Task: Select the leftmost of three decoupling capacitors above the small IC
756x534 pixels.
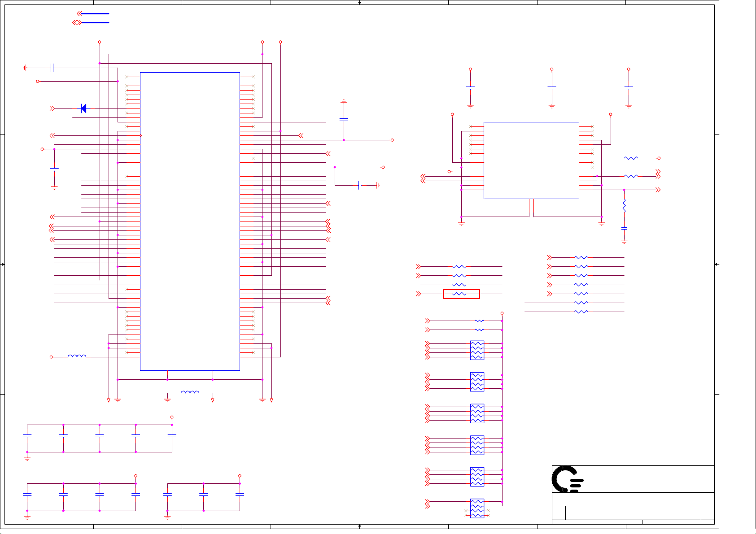Action: coord(470,88)
